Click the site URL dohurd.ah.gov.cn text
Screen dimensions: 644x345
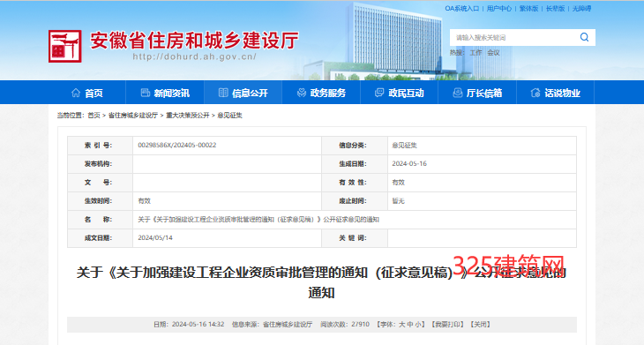(194, 56)
